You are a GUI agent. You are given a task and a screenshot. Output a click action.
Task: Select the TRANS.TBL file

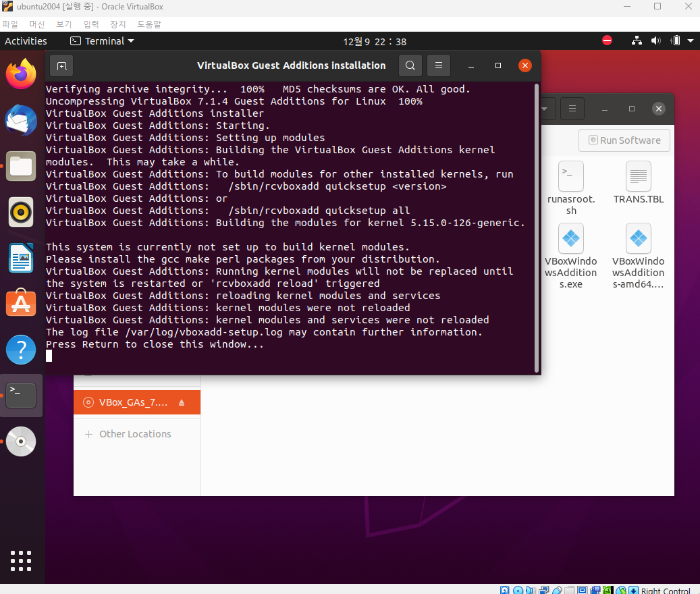[x=639, y=183]
